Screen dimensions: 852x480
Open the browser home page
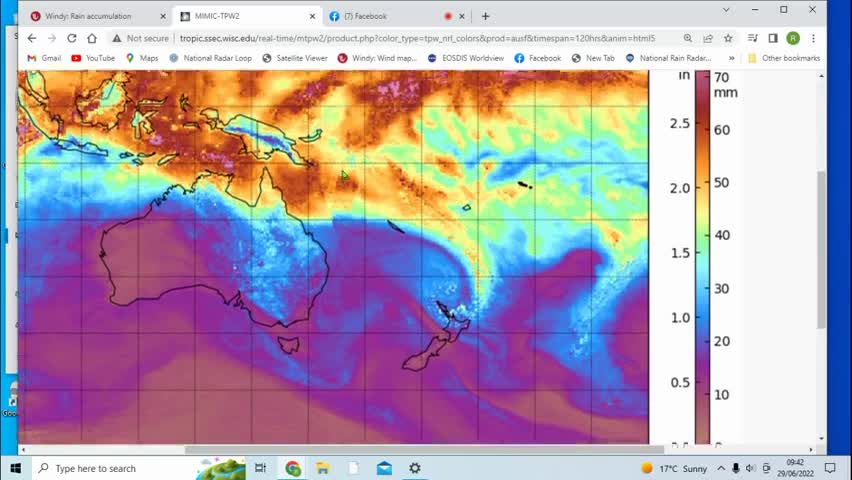pyautogui.click(x=92, y=38)
